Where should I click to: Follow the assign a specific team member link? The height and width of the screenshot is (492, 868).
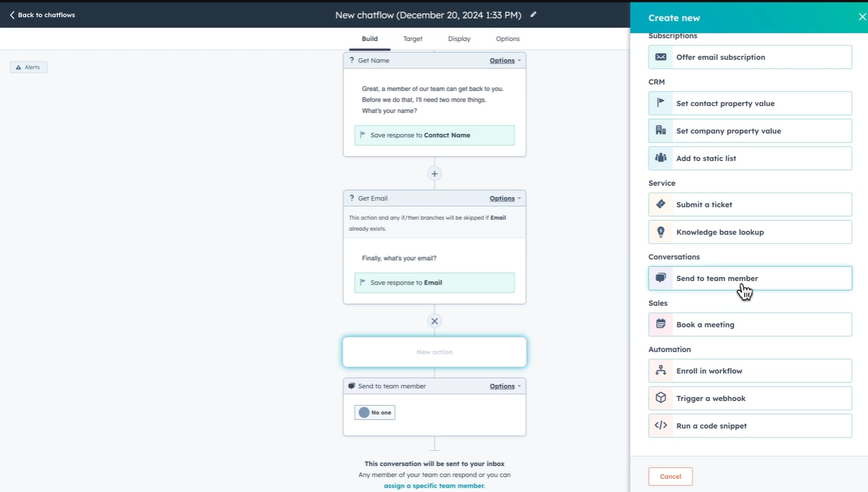tap(434, 486)
